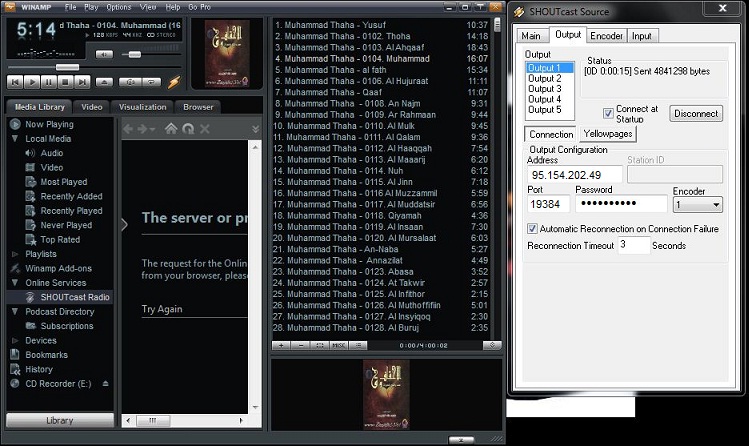
Task: Click the Address input field
Action: pyautogui.click(x=575, y=175)
